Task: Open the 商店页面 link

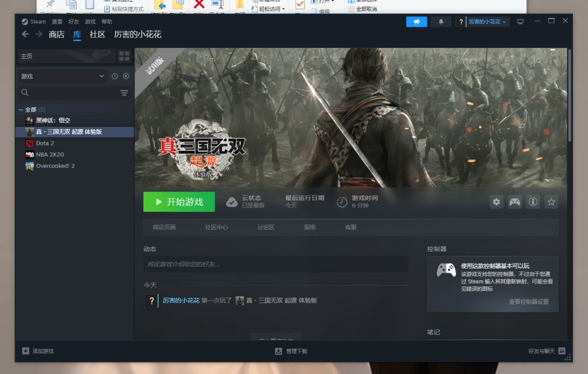Action: 164,228
